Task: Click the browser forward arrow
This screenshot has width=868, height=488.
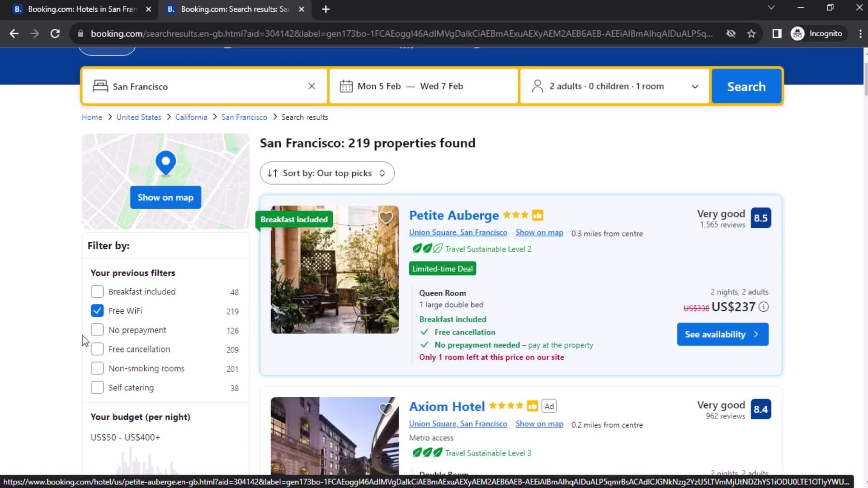Action: (34, 33)
